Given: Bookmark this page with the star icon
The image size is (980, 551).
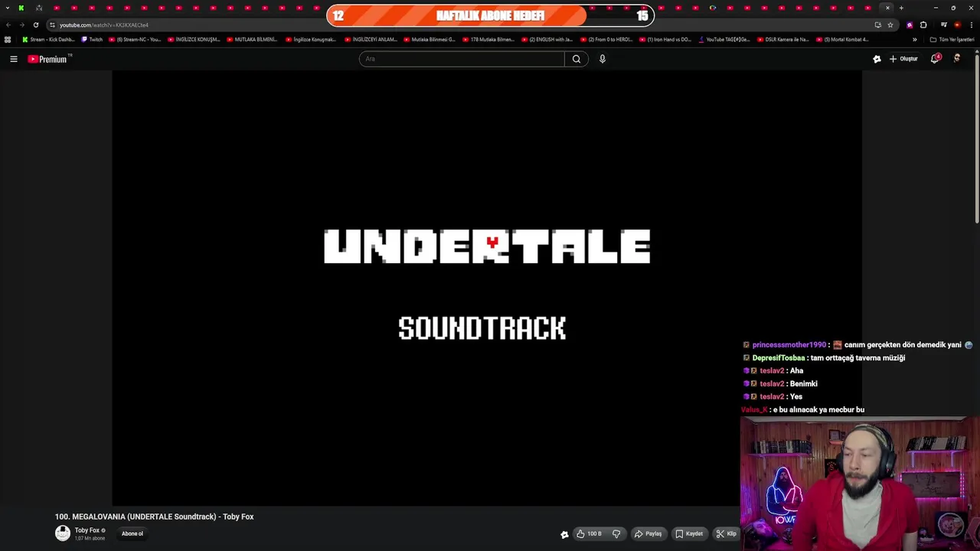Looking at the screenshot, I should coord(890,24).
